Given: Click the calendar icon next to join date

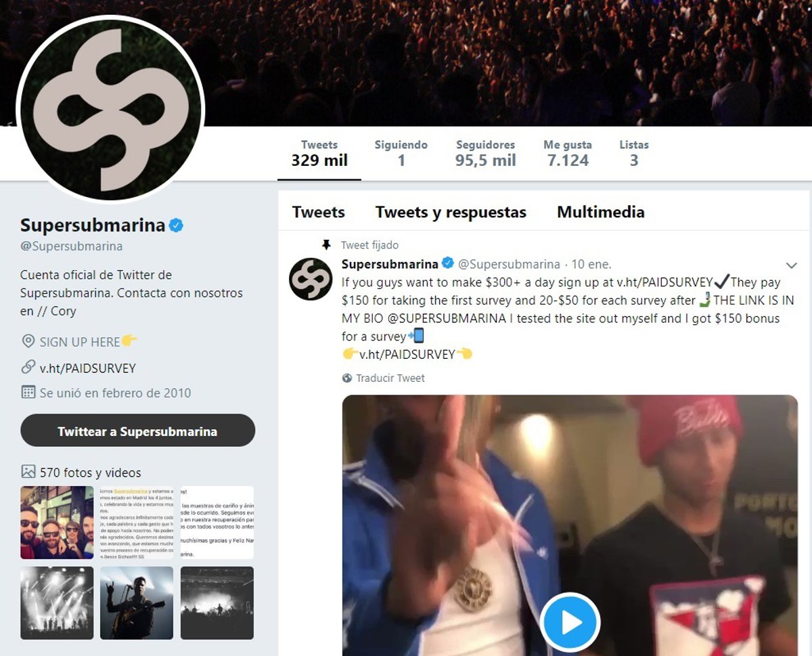Looking at the screenshot, I should click(x=28, y=392).
